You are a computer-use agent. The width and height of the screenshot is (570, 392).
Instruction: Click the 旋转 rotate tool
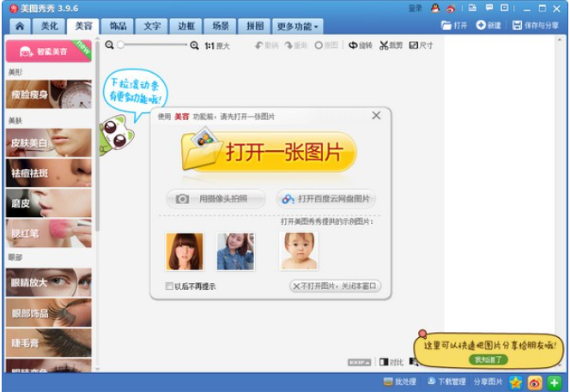[361, 45]
